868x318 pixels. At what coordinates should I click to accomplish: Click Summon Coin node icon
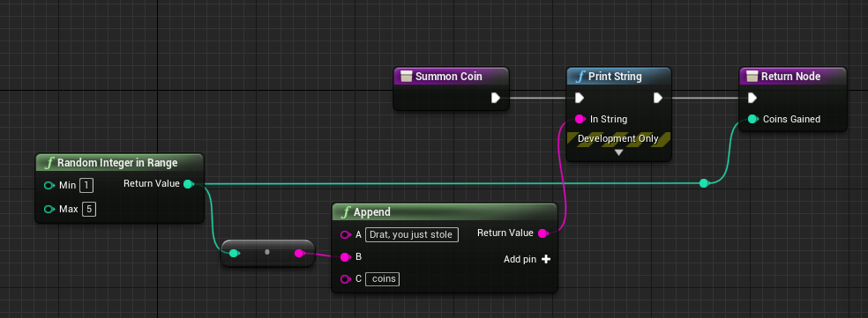point(407,77)
